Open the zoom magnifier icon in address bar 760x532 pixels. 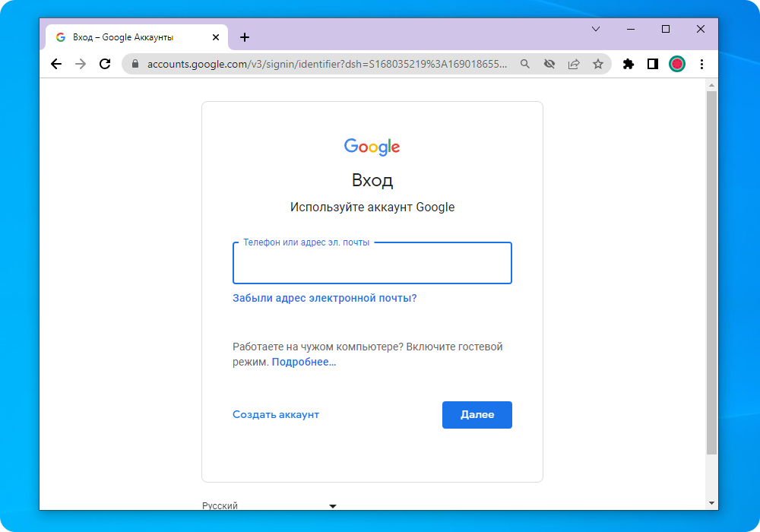coord(525,64)
